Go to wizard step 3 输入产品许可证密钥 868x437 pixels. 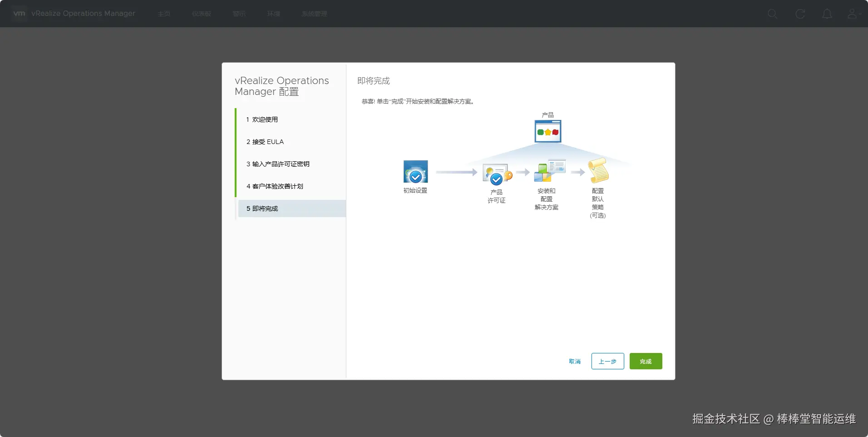(x=291, y=164)
